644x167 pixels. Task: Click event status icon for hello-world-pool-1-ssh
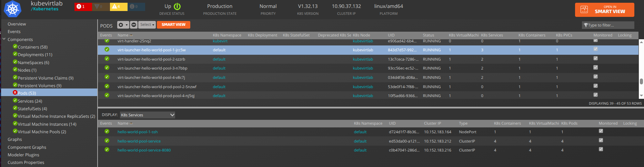[x=107, y=132]
